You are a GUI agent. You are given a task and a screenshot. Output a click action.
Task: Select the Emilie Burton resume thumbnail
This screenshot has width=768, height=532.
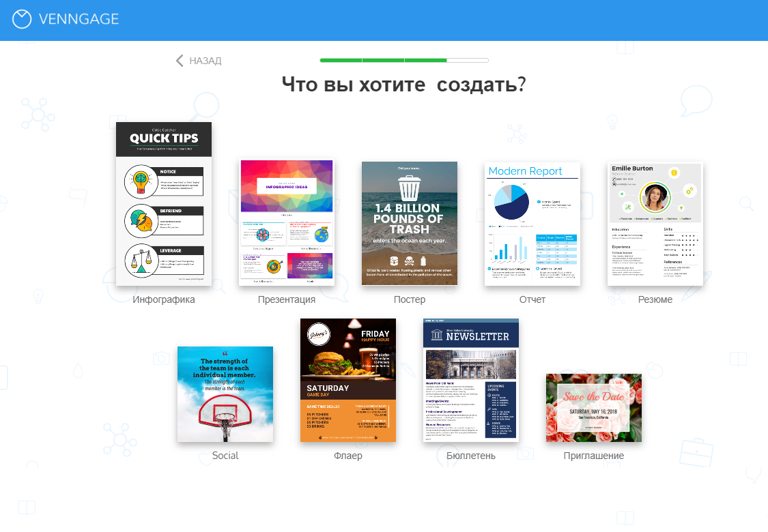pos(655,224)
